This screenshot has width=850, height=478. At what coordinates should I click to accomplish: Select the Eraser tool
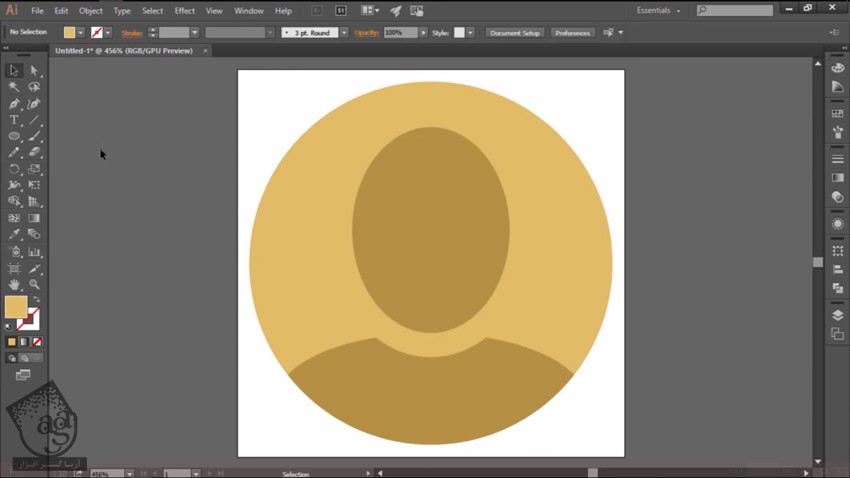34,152
